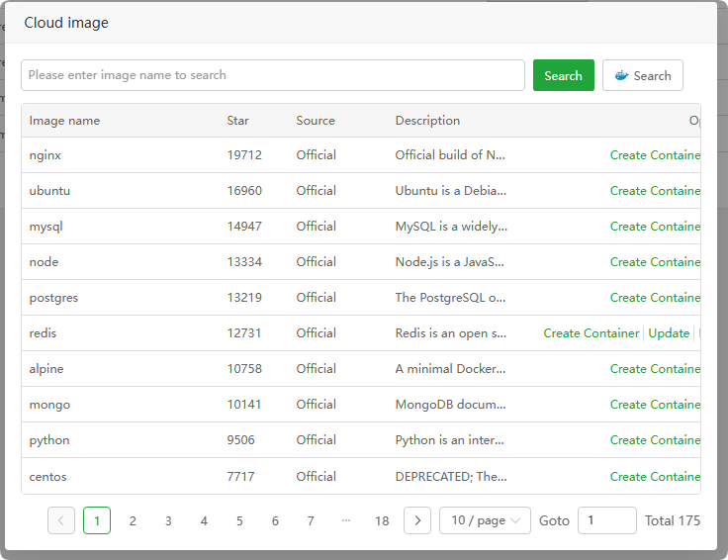Create Container for the alpine image
The width and height of the screenshot is (728, 560).
coord(655,369)
